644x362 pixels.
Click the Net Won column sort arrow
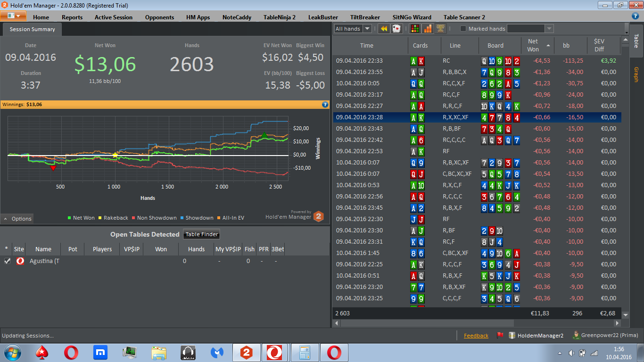coord(548,45)
